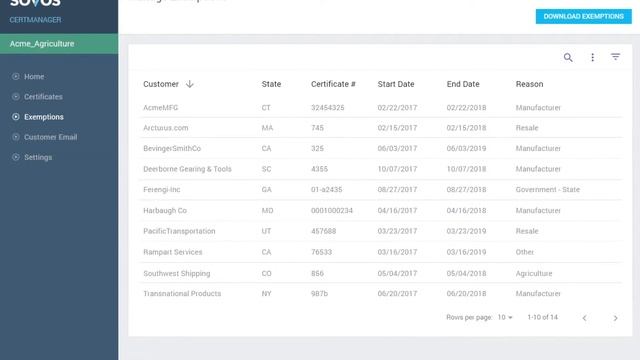Image resolution: width=640 pixels, height=360 pixels.
Task: Click the NY state cell
Action: [266, 293]
